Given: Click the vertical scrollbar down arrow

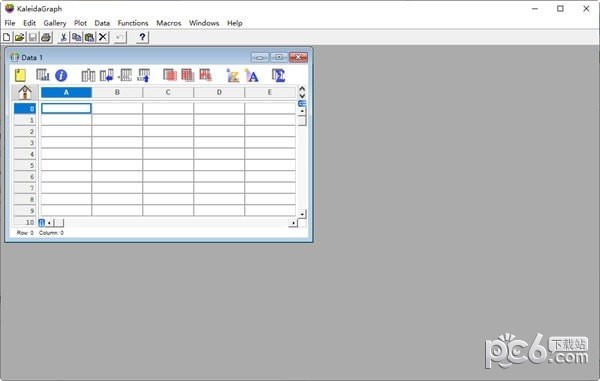Looking at the screenshot, I should pyautogui.click(x=302, y=214).
